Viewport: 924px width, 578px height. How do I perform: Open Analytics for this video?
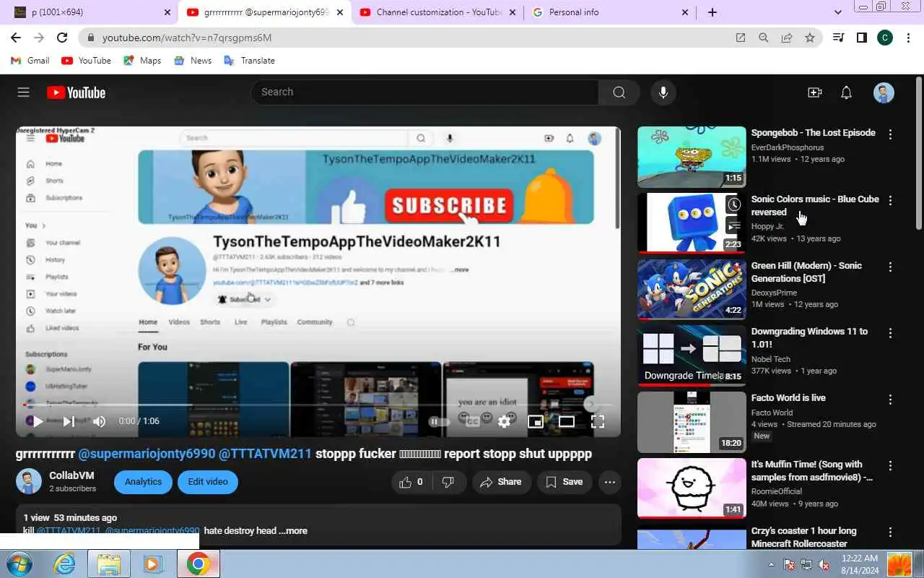point(143,482)
